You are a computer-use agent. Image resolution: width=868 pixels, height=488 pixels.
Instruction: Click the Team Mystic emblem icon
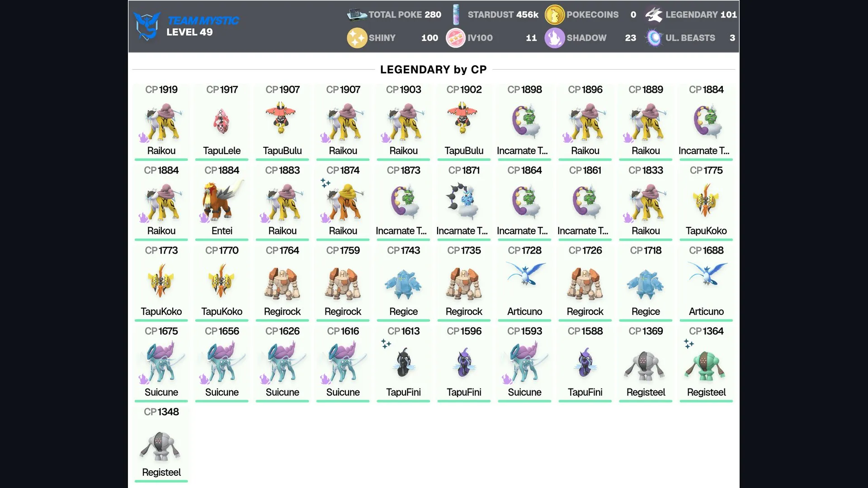pyautogui.click(x=147, y=26)
